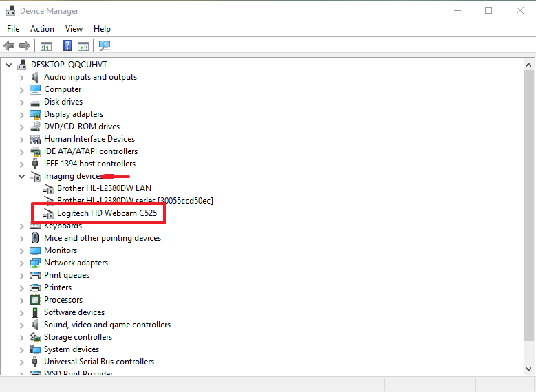Select the IDE ATA/ATAPI controllers label
Image resolution: width=536 pixels, height=392 pixels.
pyautogui.click(x=91, y=151)
